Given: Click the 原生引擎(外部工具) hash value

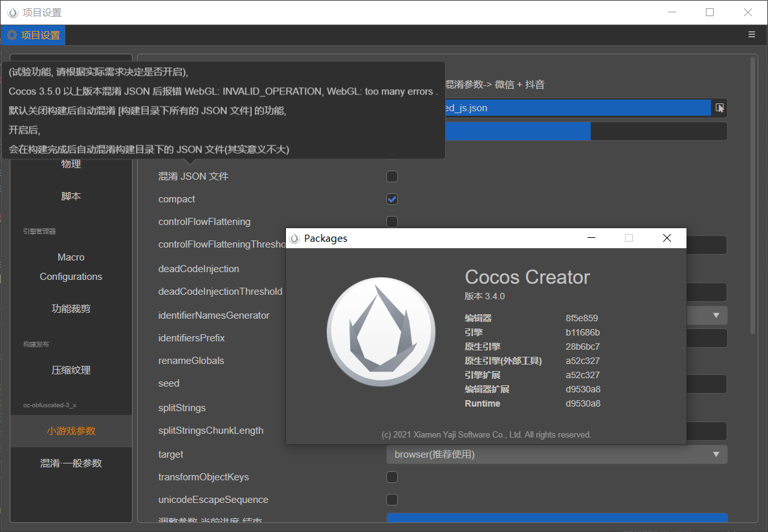Looking at the screenshot, I should pos(583,361).
